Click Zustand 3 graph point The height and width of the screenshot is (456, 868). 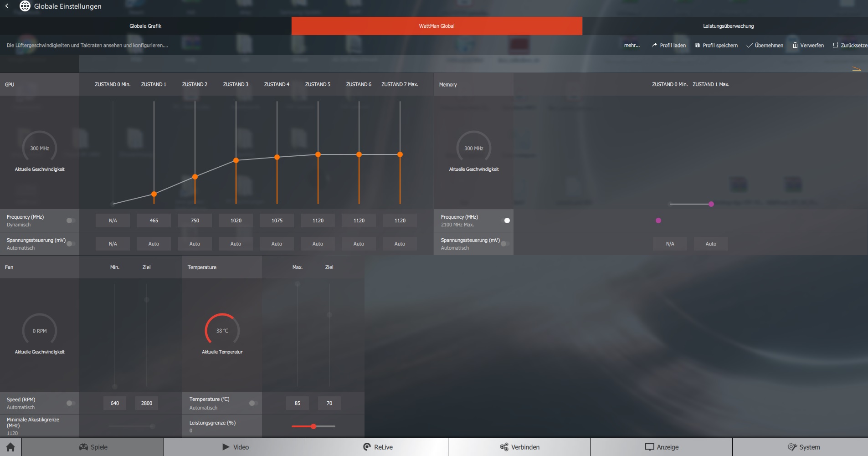[236, 160]
